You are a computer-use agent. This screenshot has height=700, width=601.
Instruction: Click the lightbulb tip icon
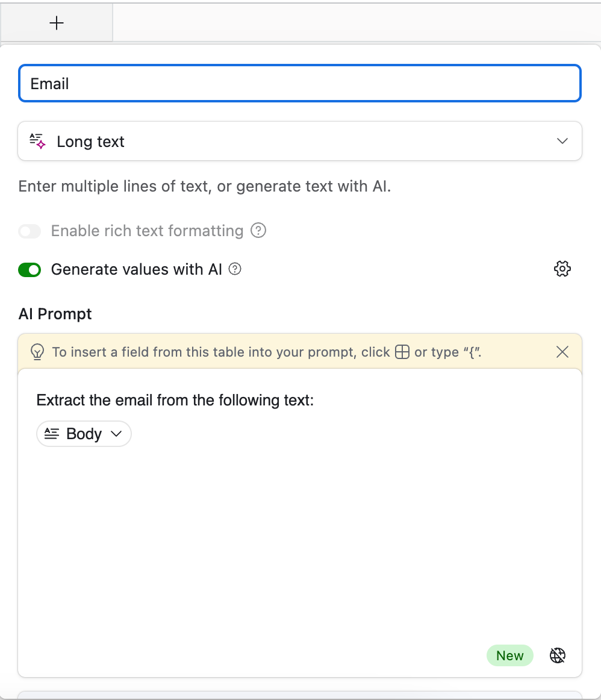pos(37,352)
